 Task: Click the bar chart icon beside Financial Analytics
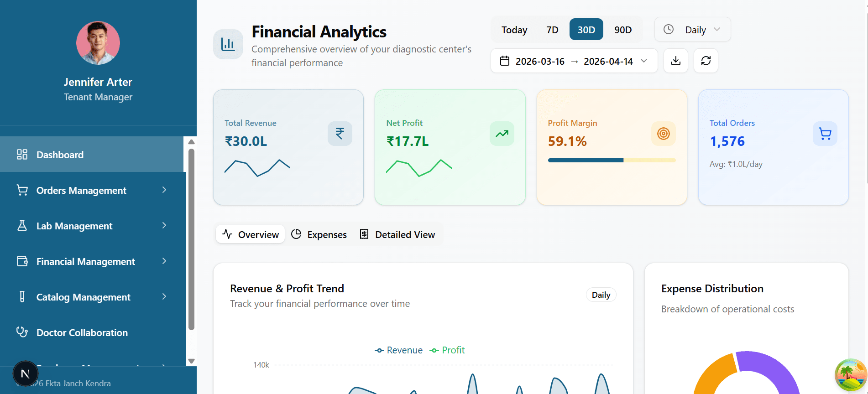point(228,44)
